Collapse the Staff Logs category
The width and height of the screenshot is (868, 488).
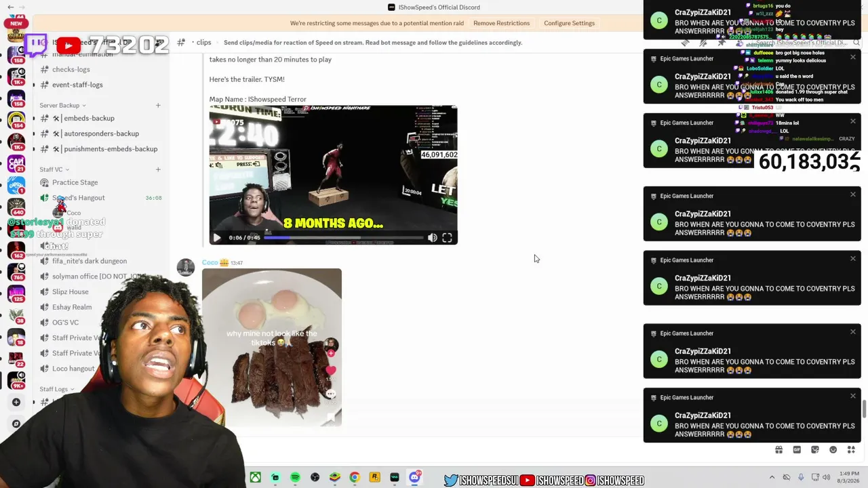click(57, 390)
